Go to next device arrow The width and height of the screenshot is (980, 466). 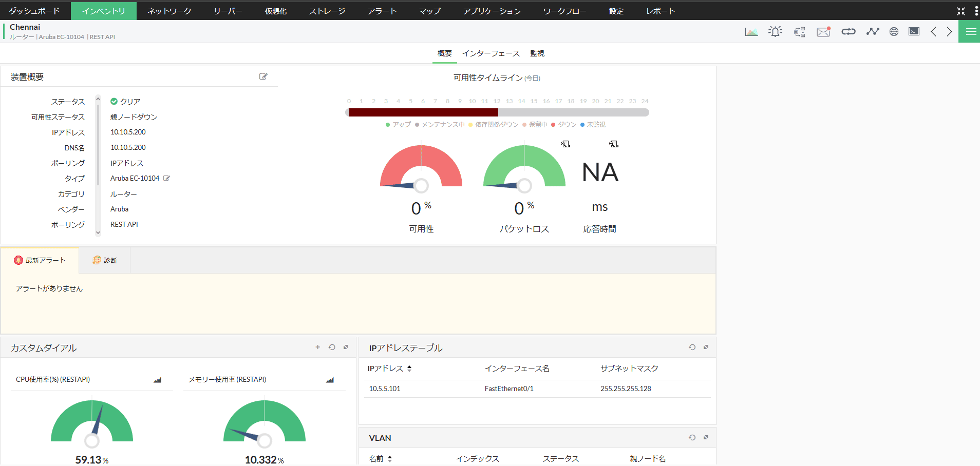(949, 32)
